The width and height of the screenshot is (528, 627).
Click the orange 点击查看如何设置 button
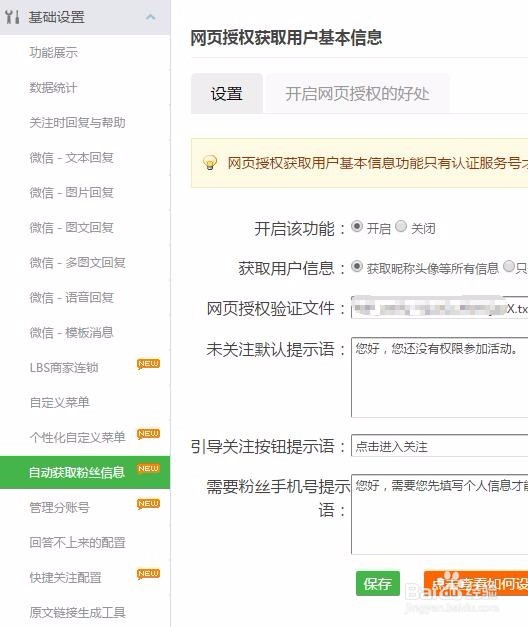(476, 583)
